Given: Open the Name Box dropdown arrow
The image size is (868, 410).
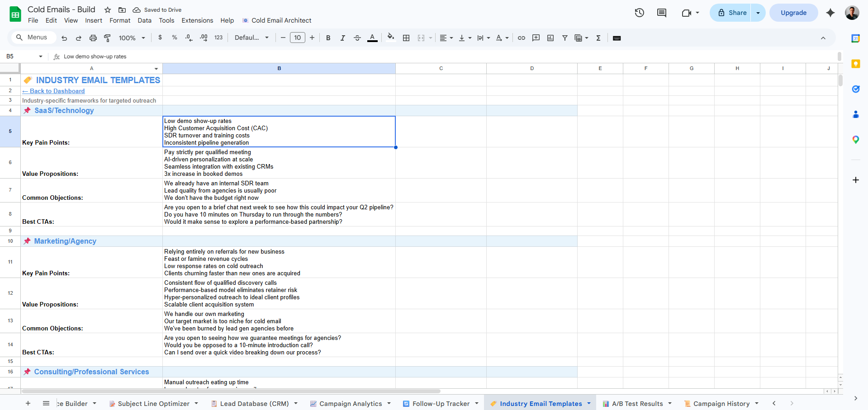Looking at the screenshot, I should point(41,57).
